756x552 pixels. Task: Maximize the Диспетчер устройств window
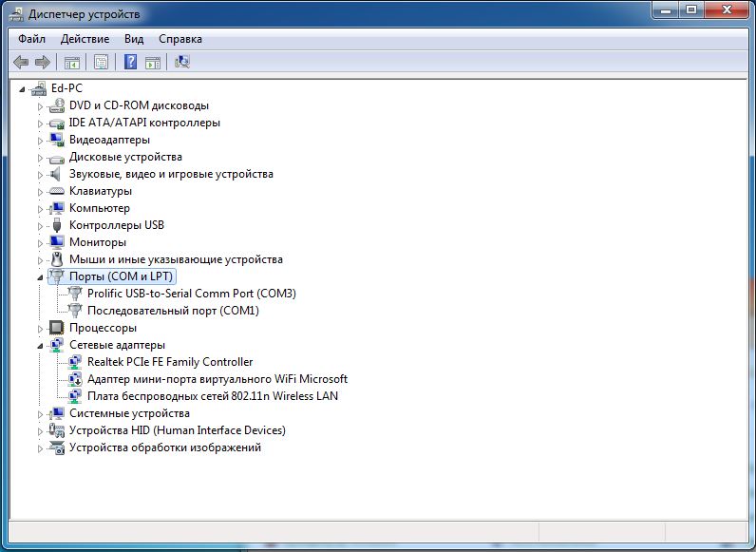tap(691, 10)
